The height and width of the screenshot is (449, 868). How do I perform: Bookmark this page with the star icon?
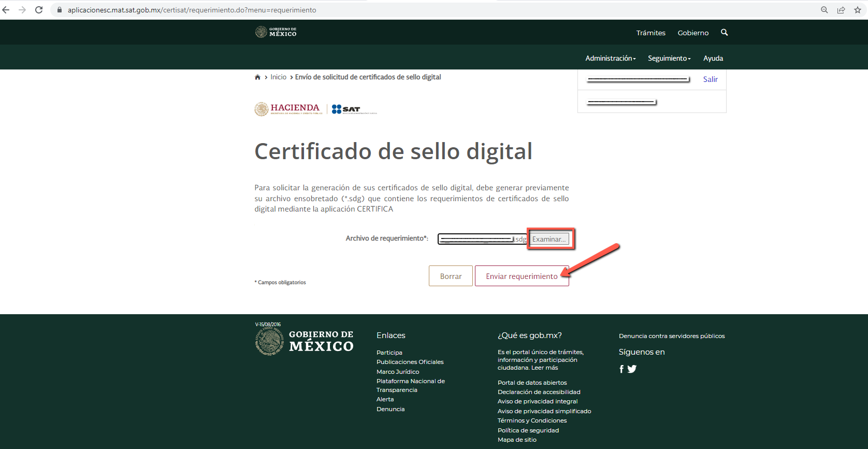coord(858,10)
